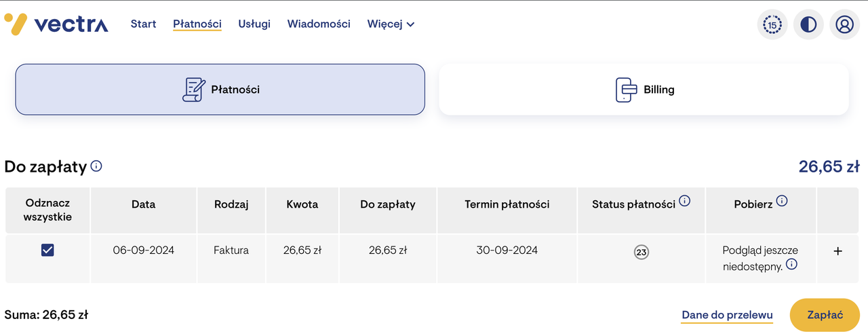Click the payment status badge showing 23
Screen dimensions: 868x336
point(641,253)
